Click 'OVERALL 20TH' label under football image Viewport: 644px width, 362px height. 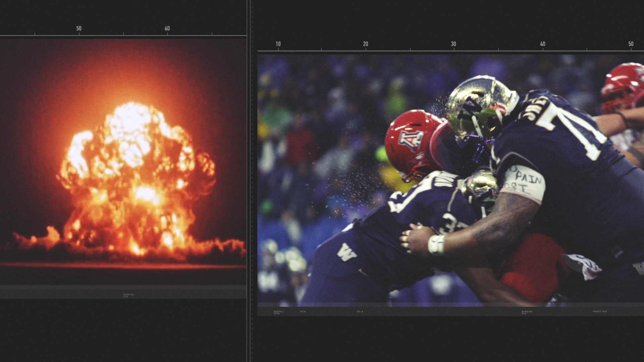tap(279, 312)
